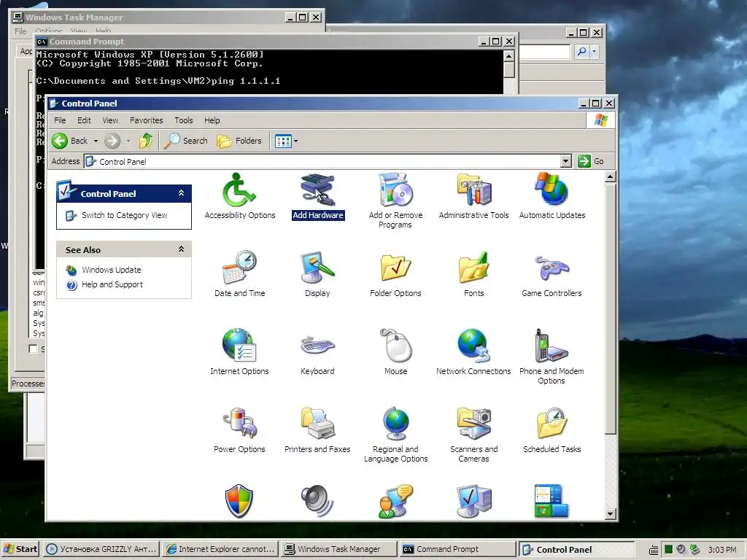The image size is (747, 560).
Task: Open the Help menu in Control Panel
Action: [212, 120]
